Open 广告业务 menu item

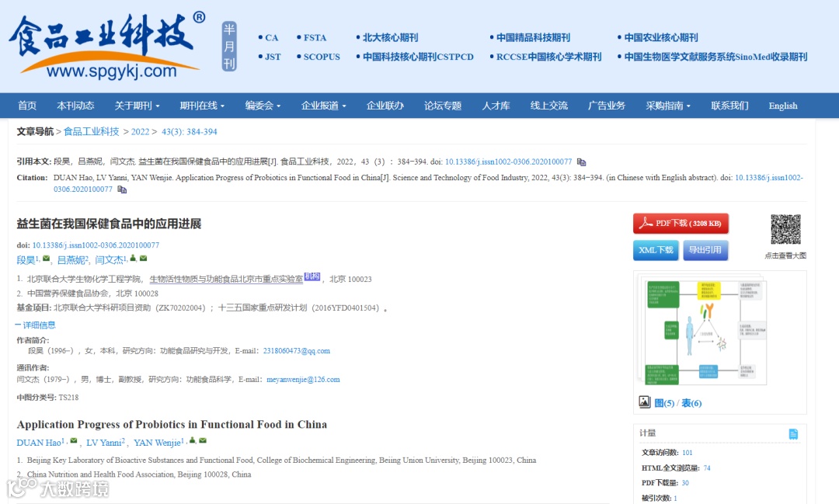point(607,106)
